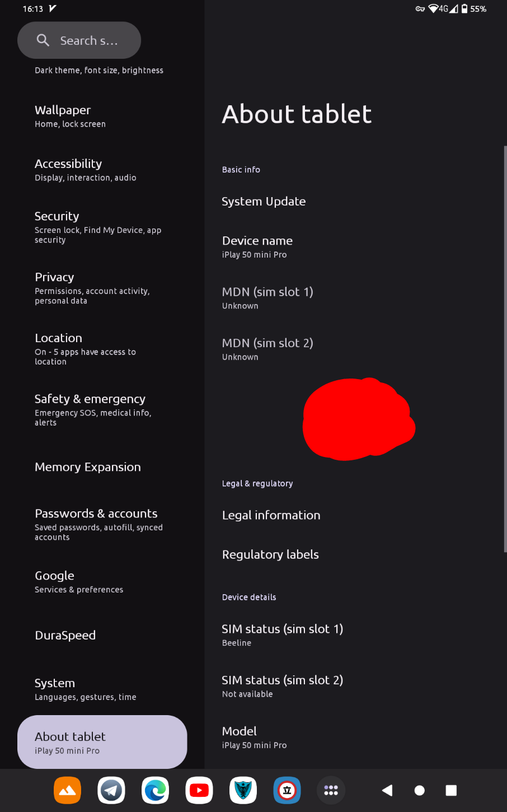Launch Telegram from the taskbar

click(111, 790)
